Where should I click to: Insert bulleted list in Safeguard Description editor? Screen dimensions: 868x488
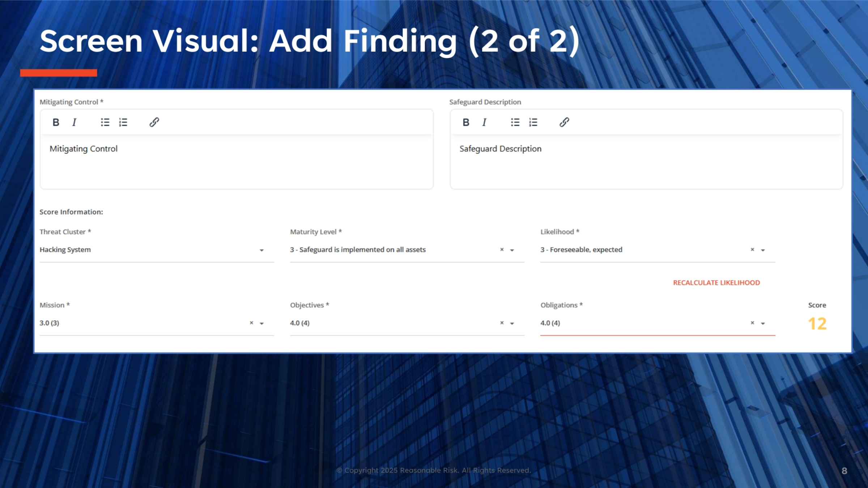point(515,122)
